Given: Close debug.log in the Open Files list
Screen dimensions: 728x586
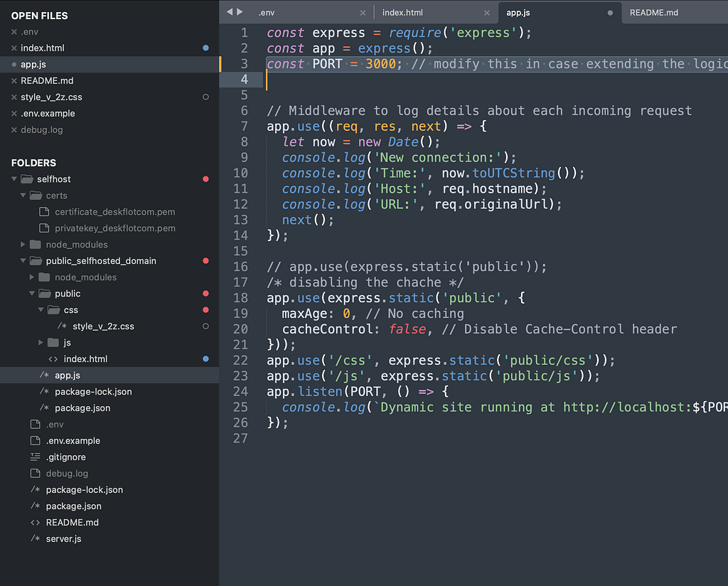Looking at the screenshot, I should (14, 130).
